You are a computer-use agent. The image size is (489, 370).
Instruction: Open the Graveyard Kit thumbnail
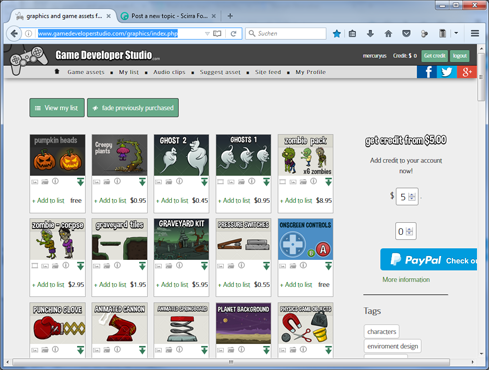[x=181, y=239]
